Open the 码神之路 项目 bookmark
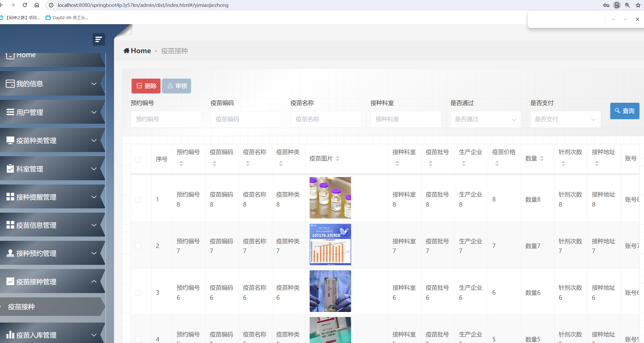Viewport: 644px width, 343px height. click(x=20, y=18)
